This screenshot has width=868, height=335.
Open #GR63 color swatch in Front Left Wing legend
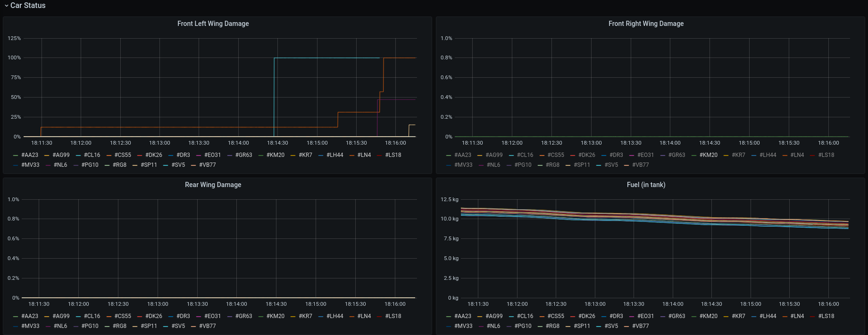click(x=230, y=155)
